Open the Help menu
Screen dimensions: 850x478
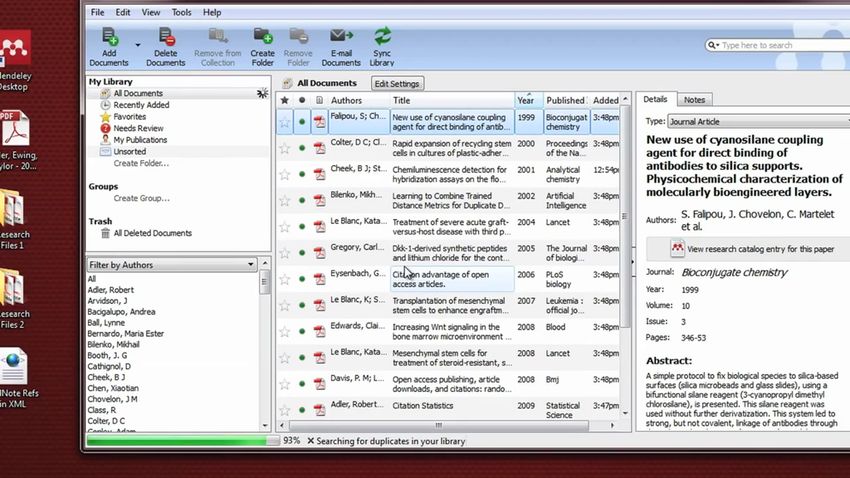pos(212,12)
